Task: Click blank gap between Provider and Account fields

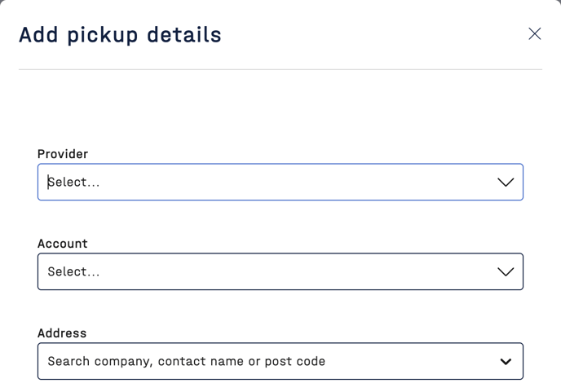Action: 280,220
